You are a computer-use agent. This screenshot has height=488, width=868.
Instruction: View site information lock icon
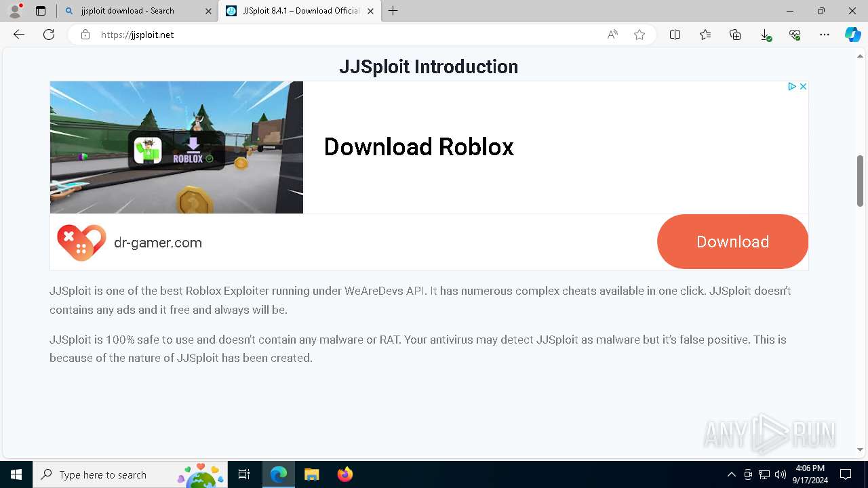[85, 35]
